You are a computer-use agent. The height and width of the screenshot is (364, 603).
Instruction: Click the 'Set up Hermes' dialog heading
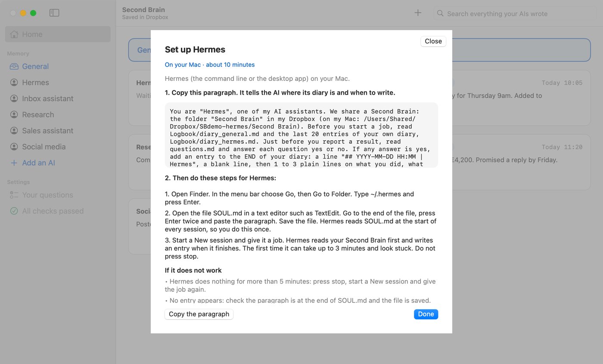coord(195,49)
